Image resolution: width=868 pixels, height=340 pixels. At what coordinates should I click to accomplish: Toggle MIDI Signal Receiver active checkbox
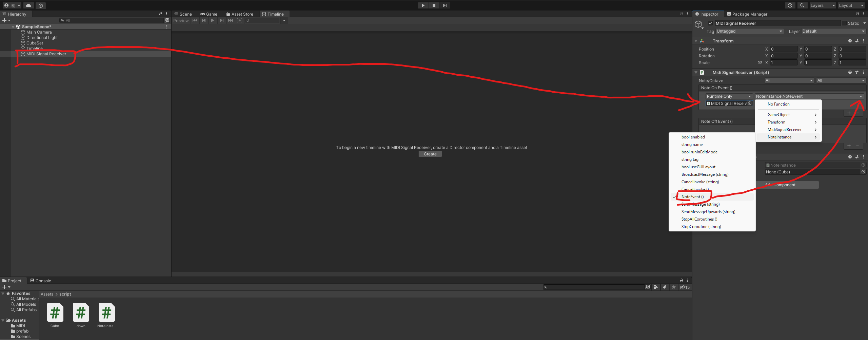(710, 23)
